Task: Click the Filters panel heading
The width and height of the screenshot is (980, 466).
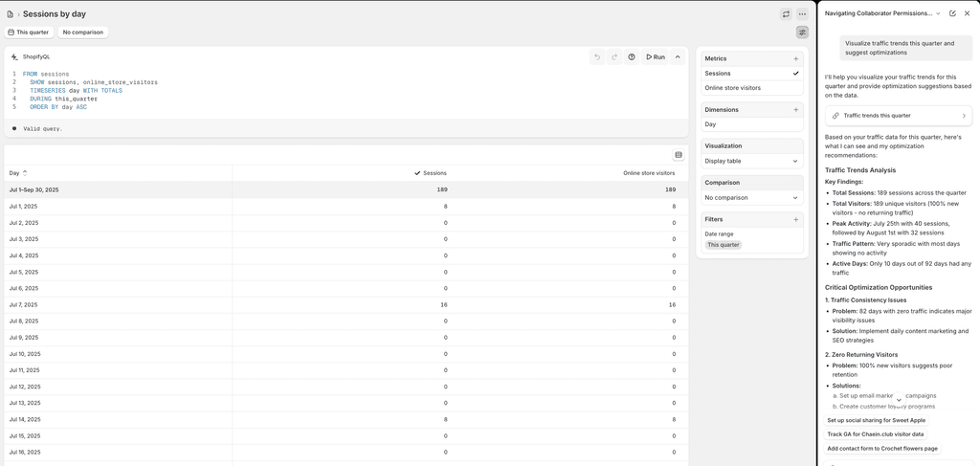Action: click(x=714, y=220)
